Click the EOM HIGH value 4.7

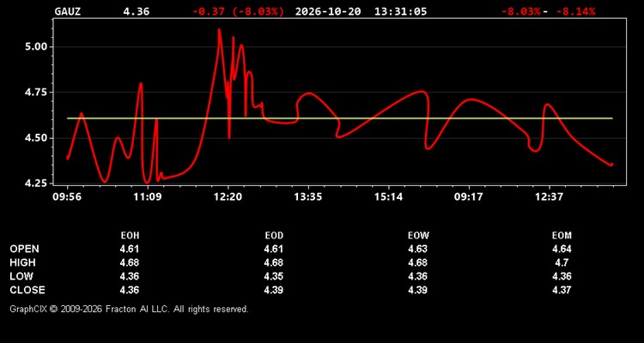pos(562,262)
